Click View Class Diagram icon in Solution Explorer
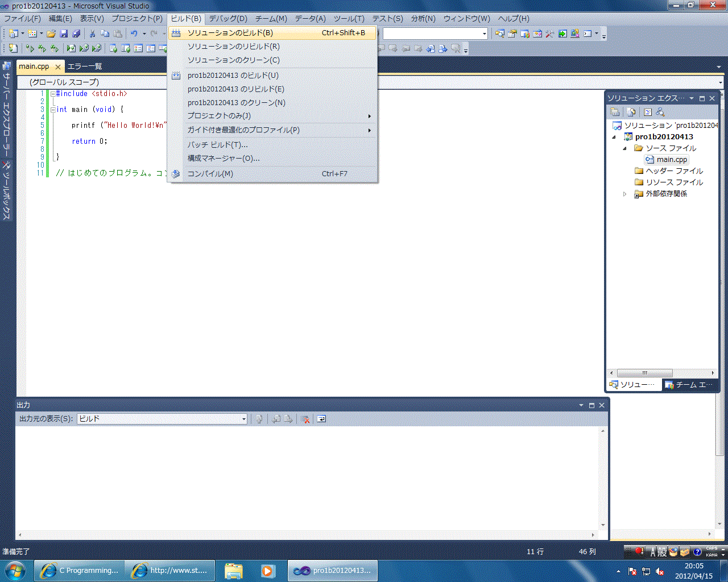The height and width of the screenshot is (582, 728). (x=660, y=112)
